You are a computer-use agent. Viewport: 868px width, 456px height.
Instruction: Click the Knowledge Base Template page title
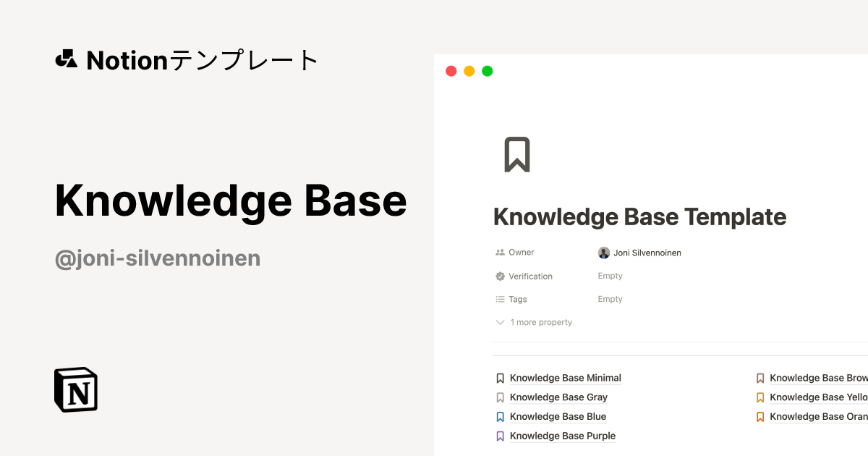point(639,217)
